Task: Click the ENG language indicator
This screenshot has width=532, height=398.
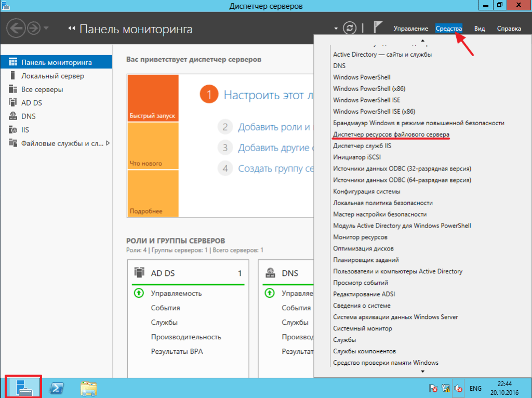Action: pos(475,388)
